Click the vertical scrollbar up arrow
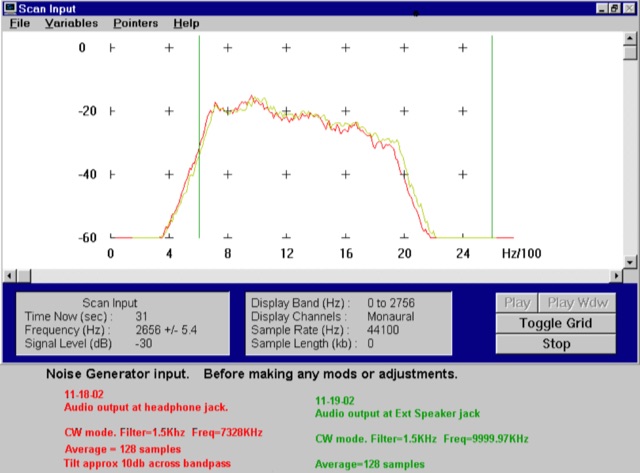The height and width of the screenshot is (473, 640). (x=630, y=39)
